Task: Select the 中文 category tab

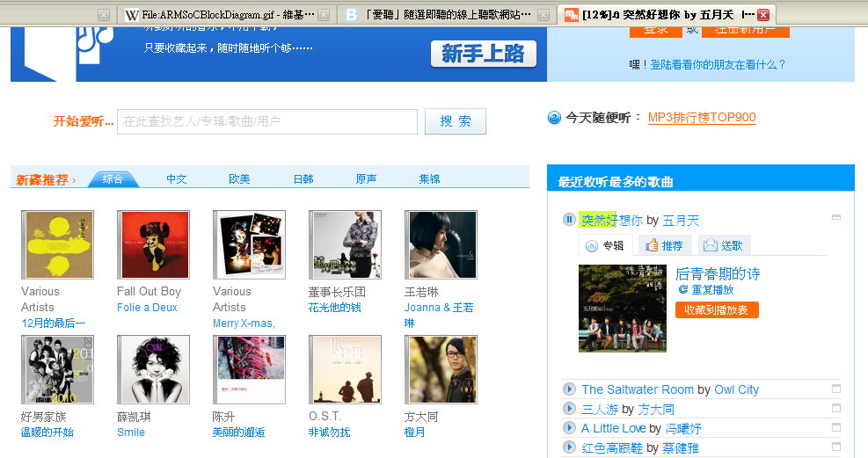Action: point(177,179)
